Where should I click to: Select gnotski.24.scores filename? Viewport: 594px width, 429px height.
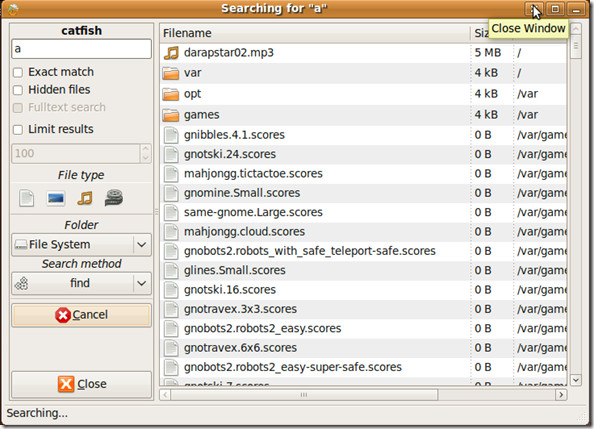point(230,155)
